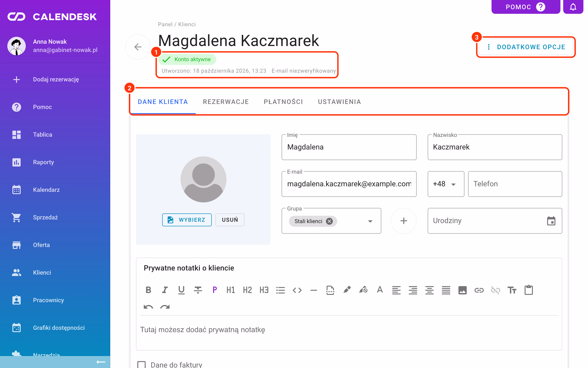This screenshot has height=368, width=588.
Task: Click the Usuń avatar button
Action: coord(230,220)
